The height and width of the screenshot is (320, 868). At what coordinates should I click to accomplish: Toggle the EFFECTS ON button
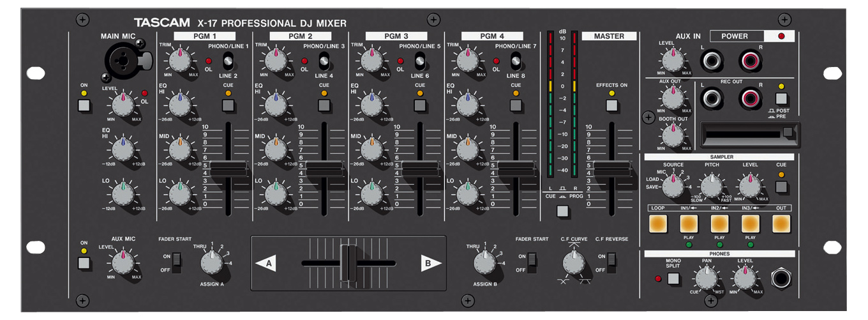(611, 105)
